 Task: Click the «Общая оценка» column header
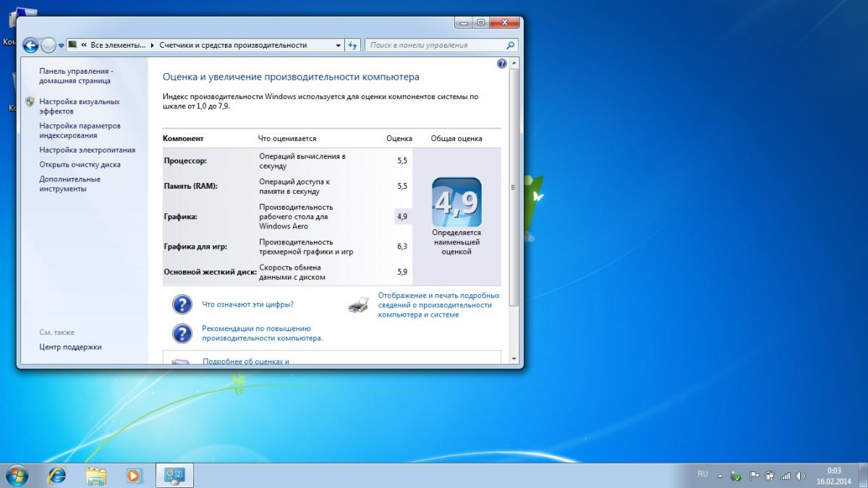coord(456,138)
